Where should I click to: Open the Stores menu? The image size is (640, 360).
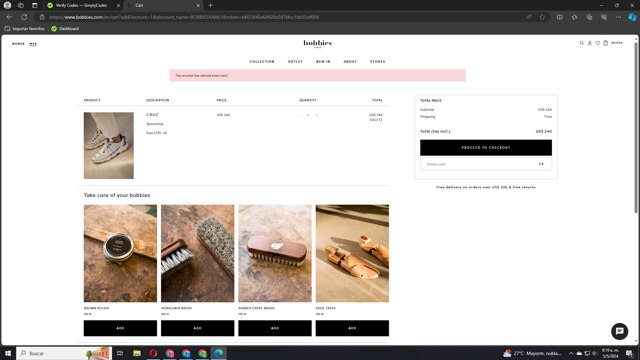tap(378, 62)
